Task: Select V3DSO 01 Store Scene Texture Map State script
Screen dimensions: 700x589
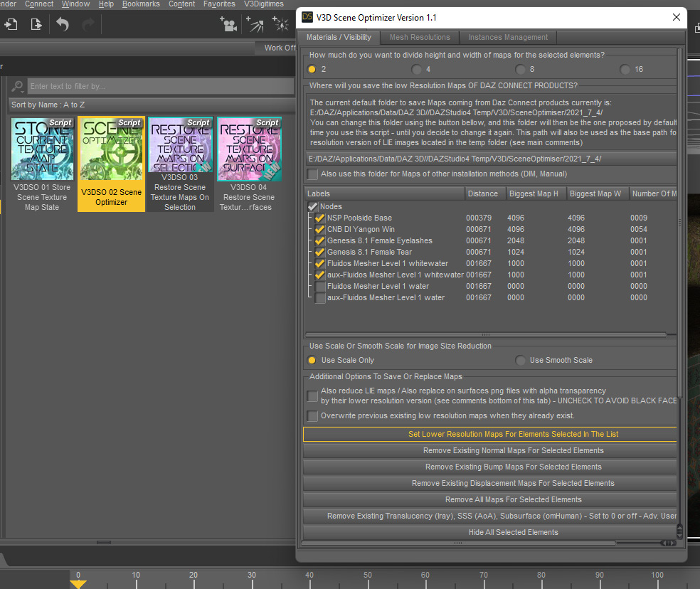Action: click(42, 164)
